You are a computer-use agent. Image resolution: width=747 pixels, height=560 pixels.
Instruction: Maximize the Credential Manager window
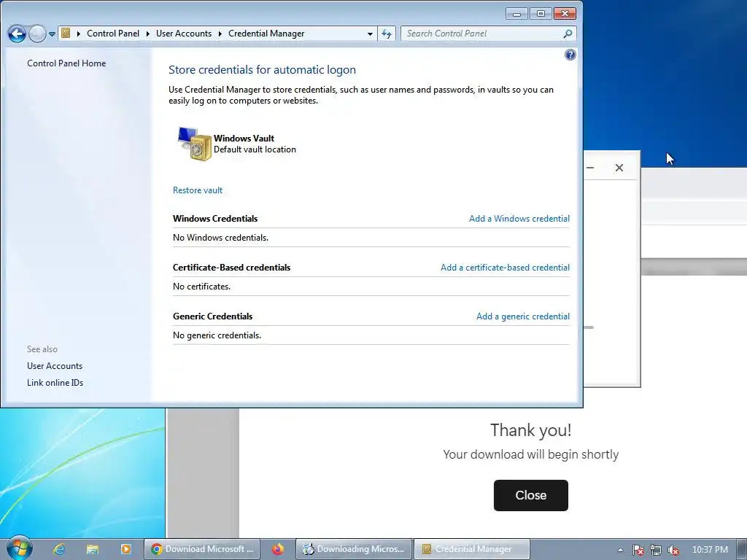click(x=541, y=14)
